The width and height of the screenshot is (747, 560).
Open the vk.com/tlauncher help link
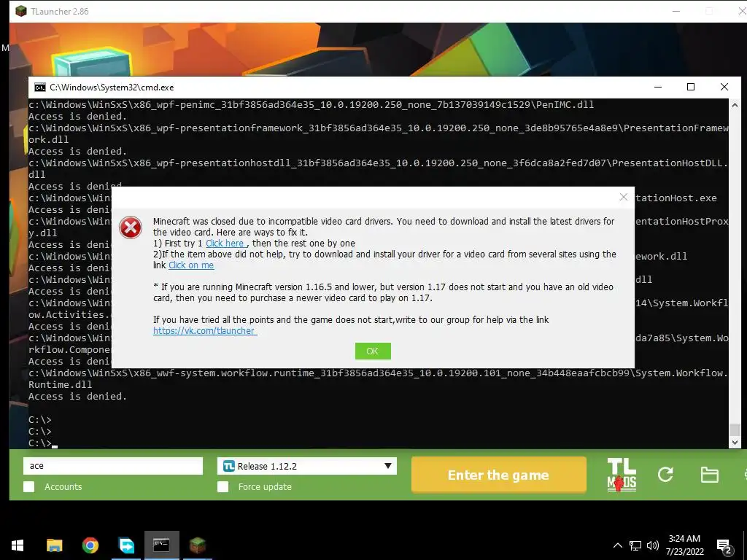[205, 330]
